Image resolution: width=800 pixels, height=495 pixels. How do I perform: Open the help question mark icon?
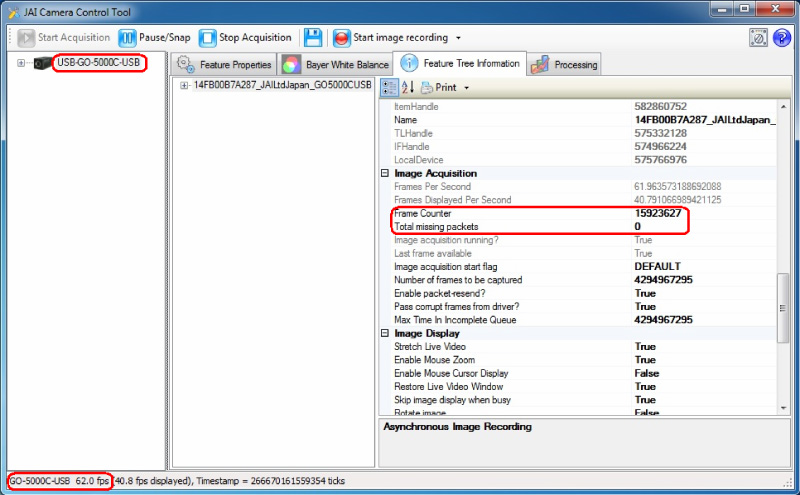(782, 38)
